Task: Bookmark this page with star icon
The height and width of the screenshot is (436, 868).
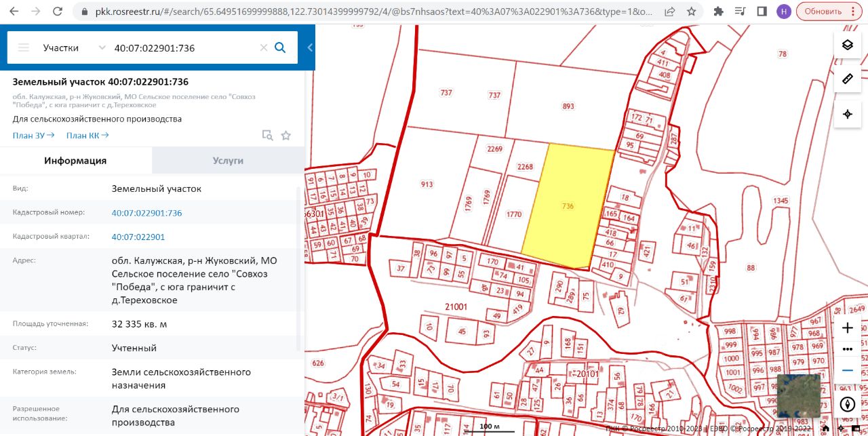Action: [691, 12]
